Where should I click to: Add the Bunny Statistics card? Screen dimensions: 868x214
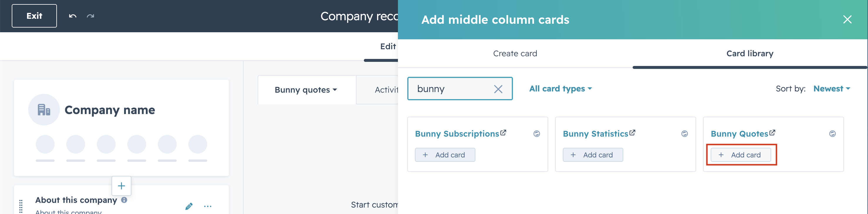(x=593, y=155)
